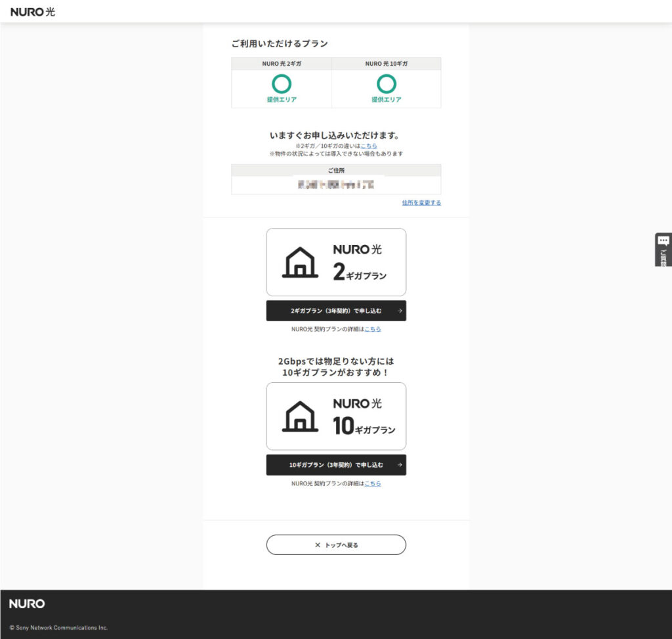Screen dimensions: 672x639
Task: Open こちら link about 2ギガ／10ギガ difference
Action: click(369, 146)
